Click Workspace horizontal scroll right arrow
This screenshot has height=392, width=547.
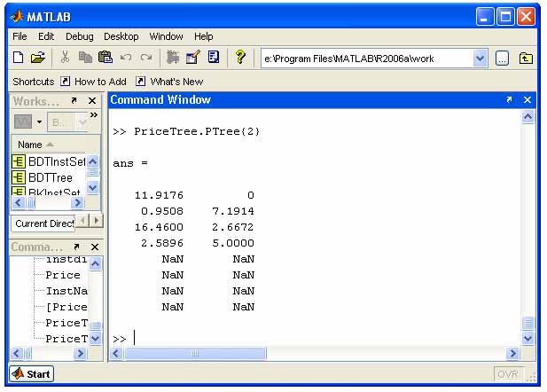pos(77,203)
